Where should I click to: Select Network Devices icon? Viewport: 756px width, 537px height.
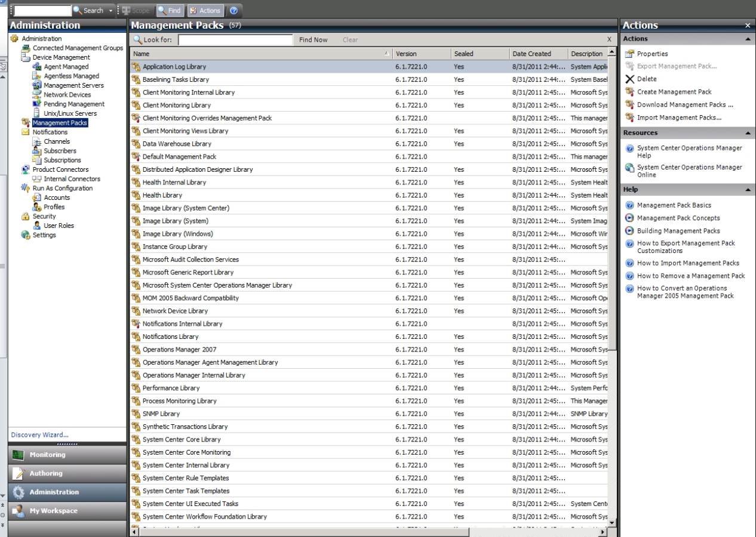coord(37,95)
